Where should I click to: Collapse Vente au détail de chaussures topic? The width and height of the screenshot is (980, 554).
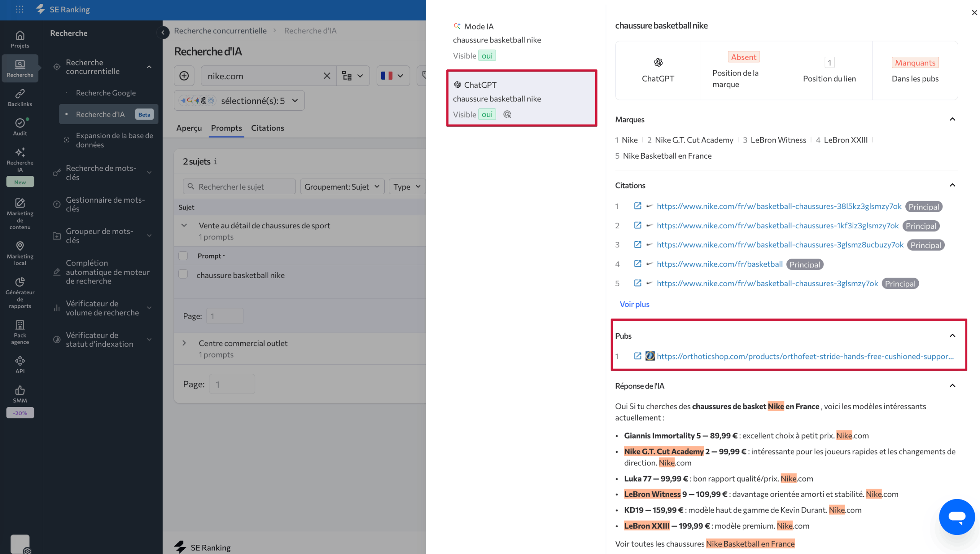click(184, 225)
